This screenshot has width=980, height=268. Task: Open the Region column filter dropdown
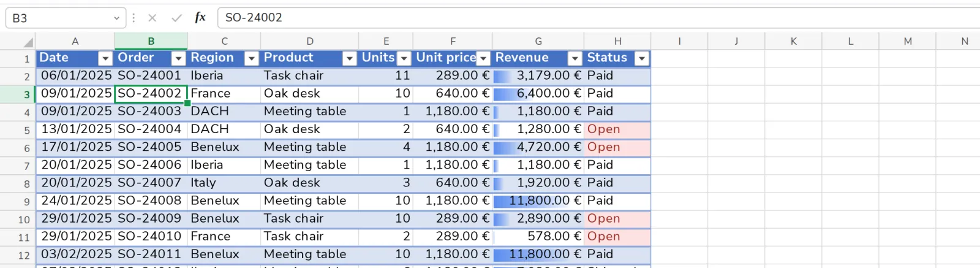point(251,58)
